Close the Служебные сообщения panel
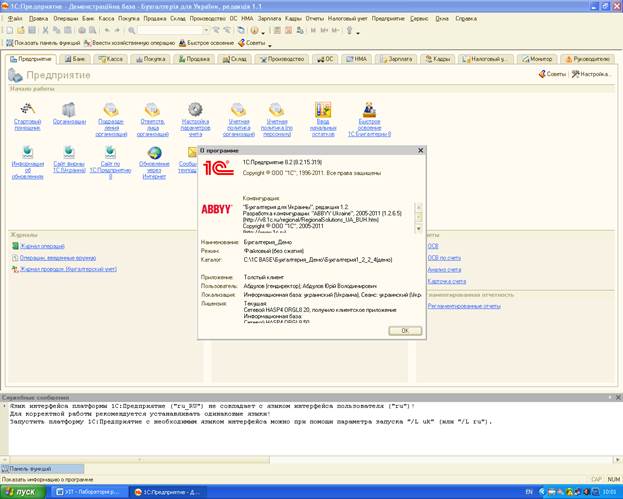Image resolution: width=623 pixels, height=499 pixels. click(618, 397)
